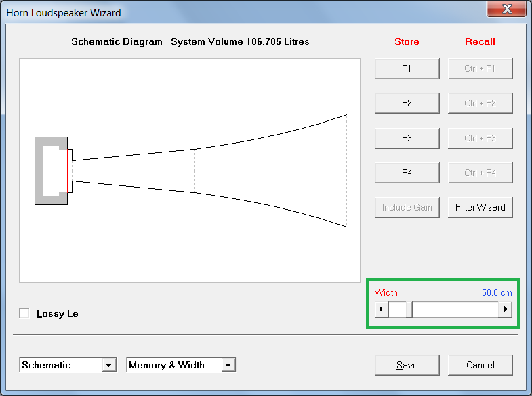The height and width of the screenshot is (396, 532).
Task: Enable the Lossy Le checkbox
Action: coord(24,313)
